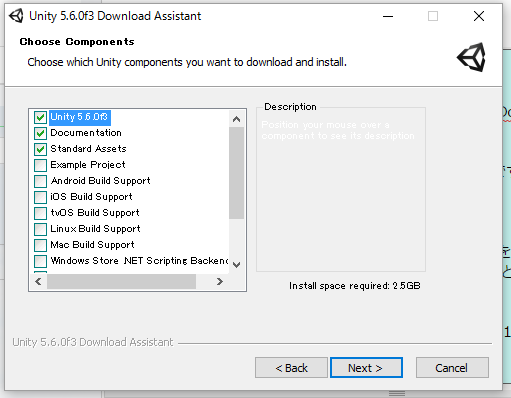This screenshot has height=398, width=511.
Task: Click the large Unity logo in header
Action: [x=472, y=57]
